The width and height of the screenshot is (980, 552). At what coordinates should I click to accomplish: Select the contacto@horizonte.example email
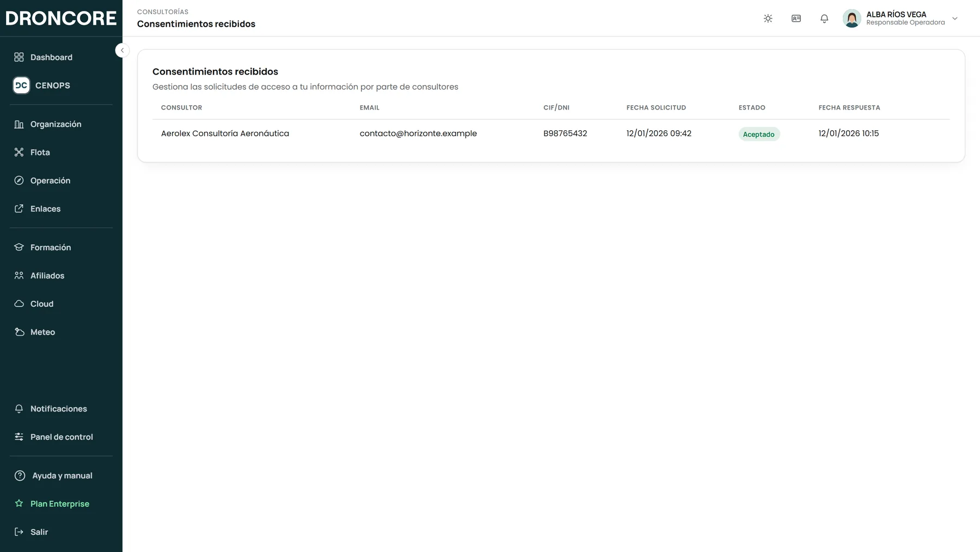[x=418, y=134]
